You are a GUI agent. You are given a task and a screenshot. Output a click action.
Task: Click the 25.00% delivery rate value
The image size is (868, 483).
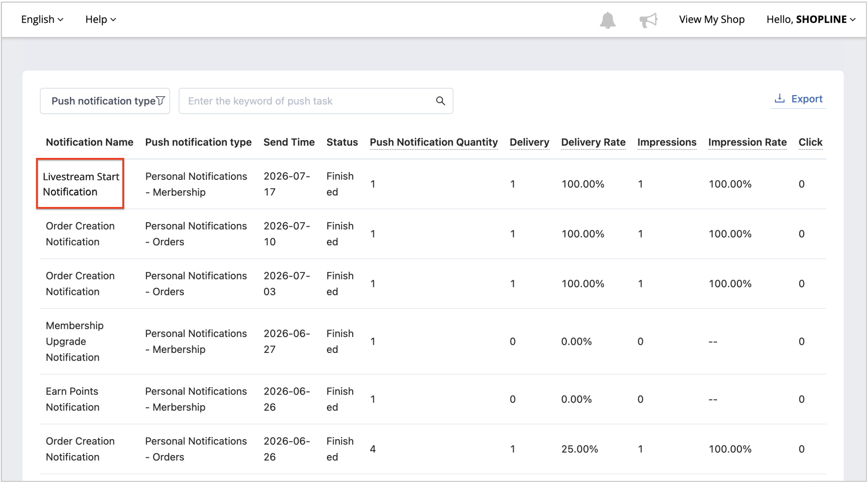pos(579,449)
